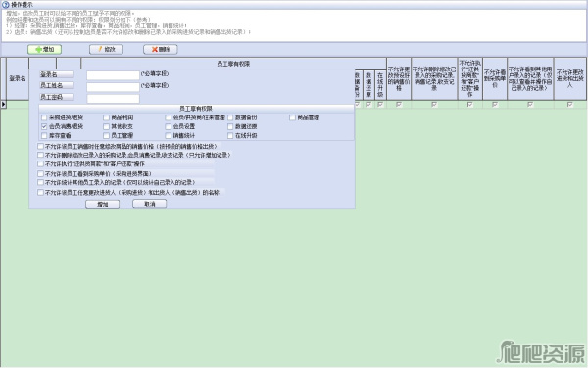The width and height of the screenshot is (588, 368).
Task: Toggle row checkbox under 不允许更改预设好的销售价格 column
Action: pos(399,105)
